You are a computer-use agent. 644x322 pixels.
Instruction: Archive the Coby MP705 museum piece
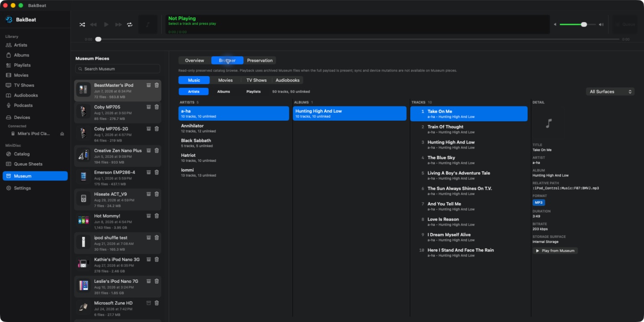pyautogui.click(x=149, y=107)
